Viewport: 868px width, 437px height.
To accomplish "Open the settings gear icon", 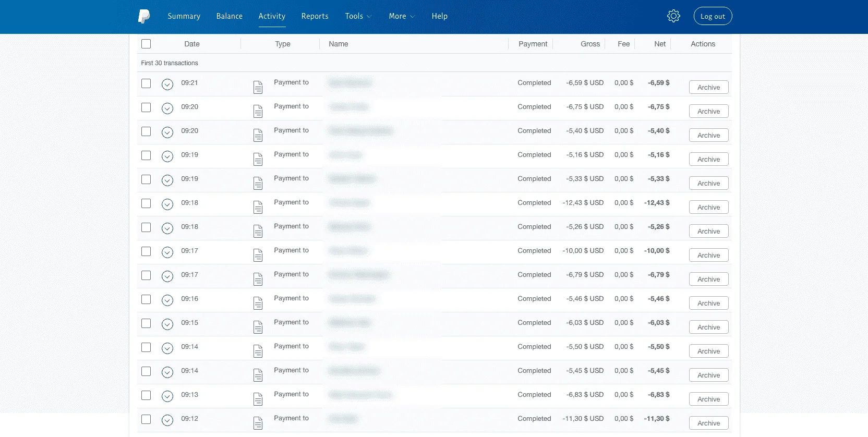I will (x=673, y=16).
